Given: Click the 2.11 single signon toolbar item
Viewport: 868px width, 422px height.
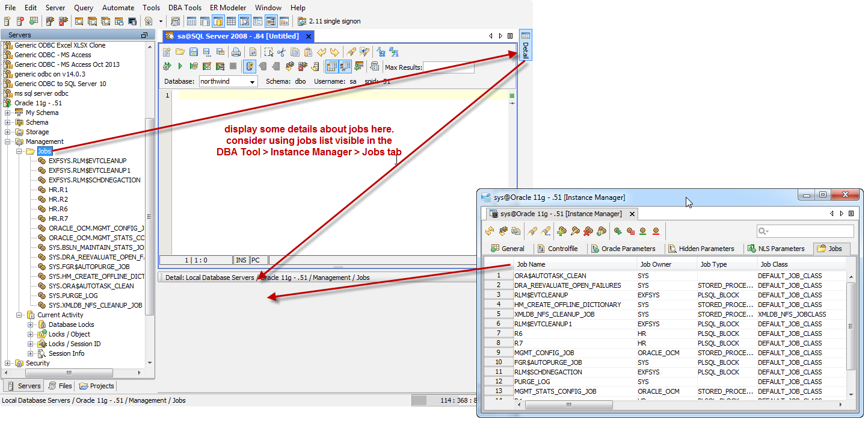Looking at the screenshot, I should [x=330, y=21].
